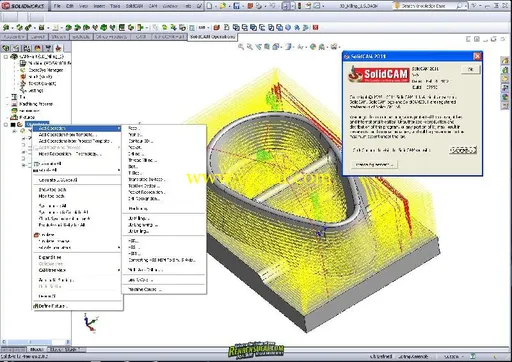Click the CAM tree horizontal scrollbar
512x362 pixels.
coord(36,342)
